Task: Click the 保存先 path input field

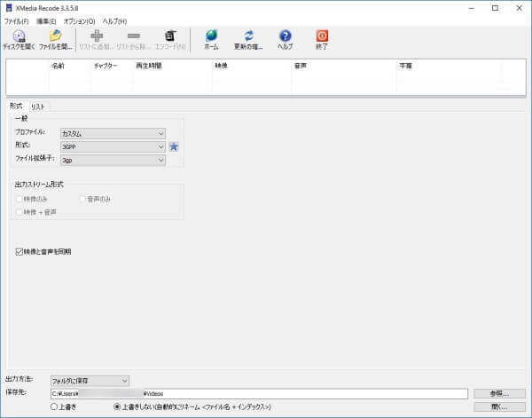Action: tap(257, 393)
